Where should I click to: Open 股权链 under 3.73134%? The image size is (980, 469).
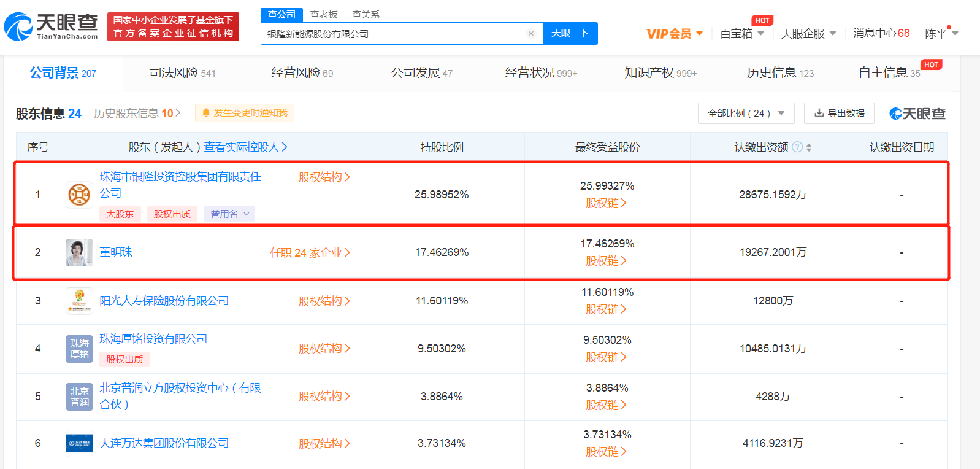(606, 452)
